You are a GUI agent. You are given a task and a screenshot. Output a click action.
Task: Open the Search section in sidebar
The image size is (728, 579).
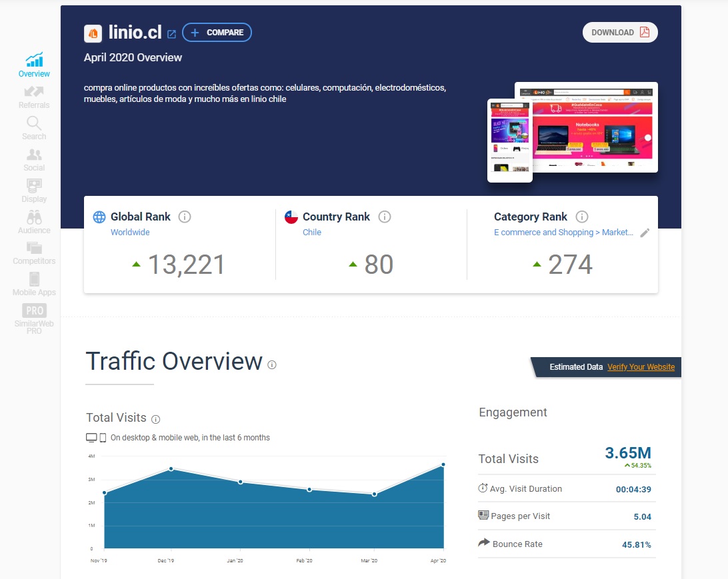34,128
